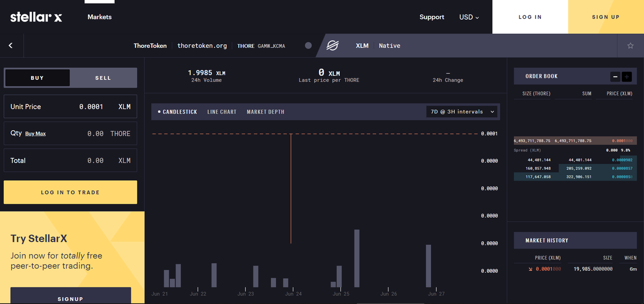Click the buy order at price 0.0000902
The image size is (644, 304).
[x=575, y=160]
